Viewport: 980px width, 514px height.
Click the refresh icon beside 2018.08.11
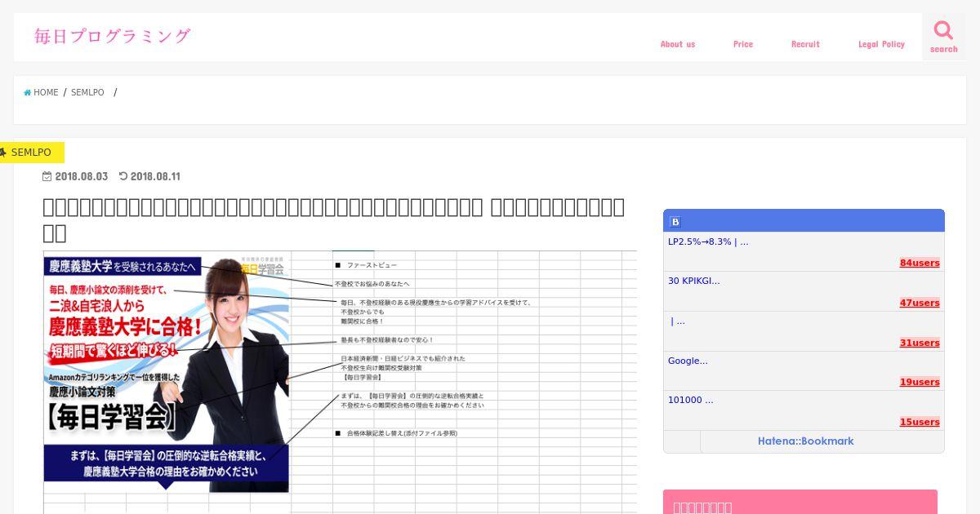[x=123, y=176]
